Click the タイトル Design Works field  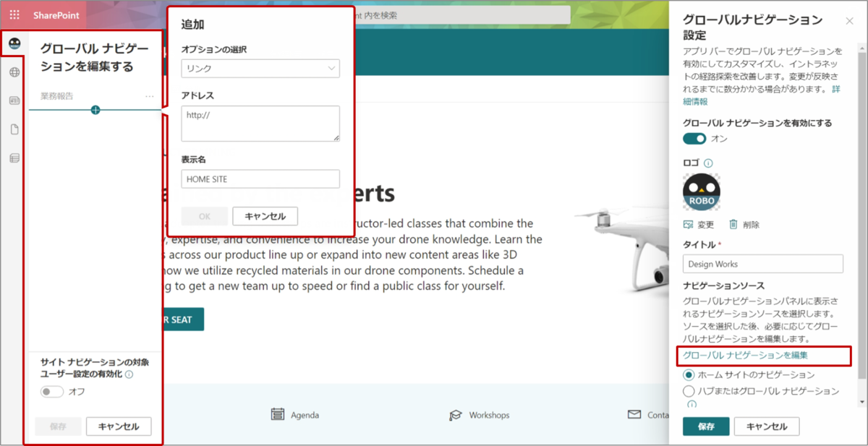pos(763,264)
